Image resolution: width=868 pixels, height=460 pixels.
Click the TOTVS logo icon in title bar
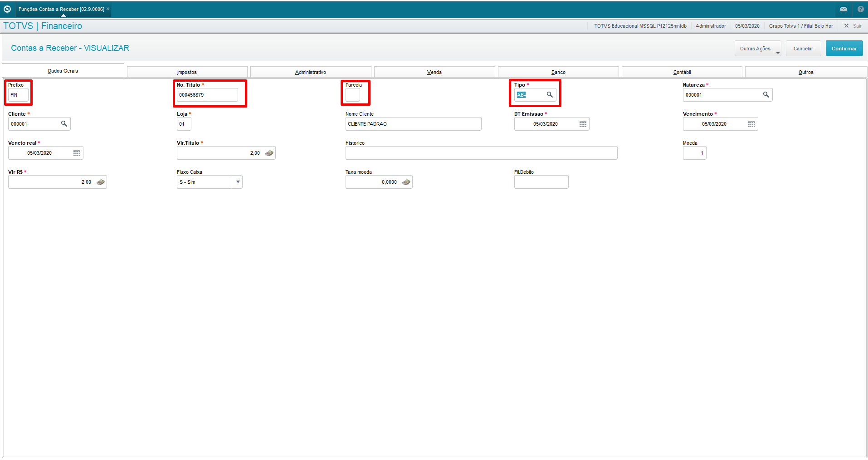coord(7,9)
